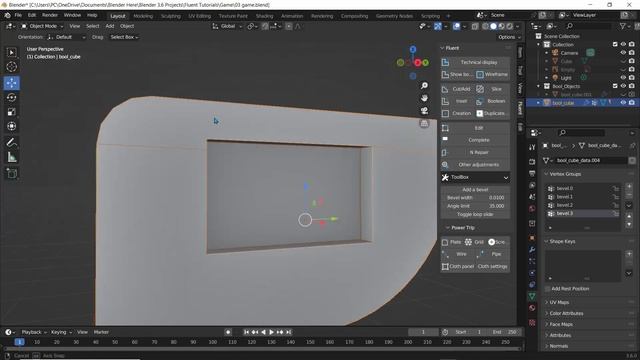This screenshot has width=640, height=360.
Task: Disable rendering of the Camera object
Action: pyautogui.click(x=631, y=53)
